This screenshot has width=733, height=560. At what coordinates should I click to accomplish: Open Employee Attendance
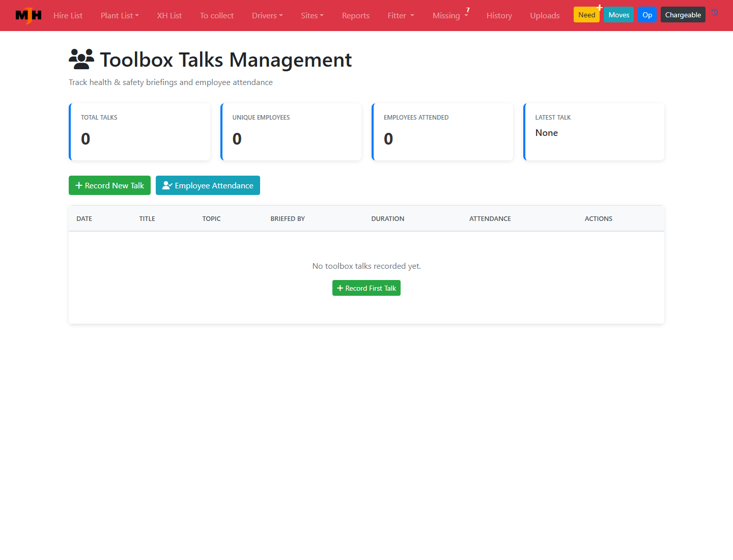pyautogui.click(x=208, y=185)
